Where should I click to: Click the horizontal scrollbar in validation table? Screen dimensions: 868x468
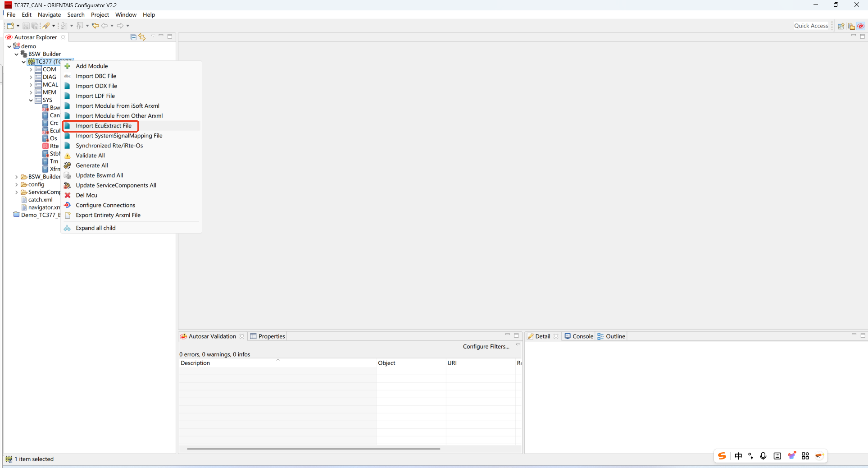click(313, 449)
